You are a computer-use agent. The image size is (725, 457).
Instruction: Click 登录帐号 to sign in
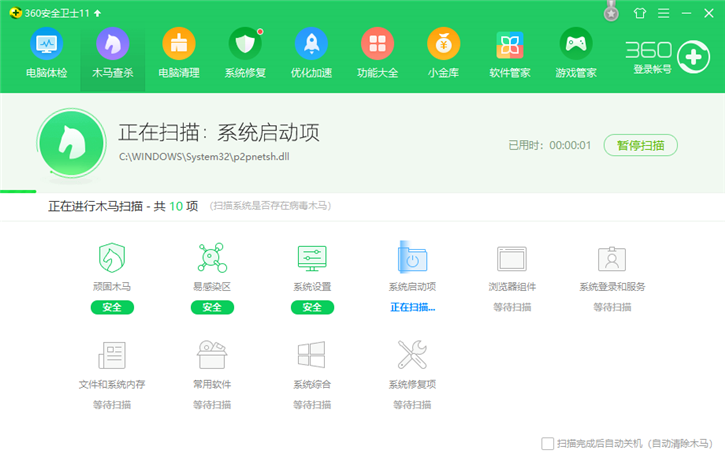pos(652,70)
